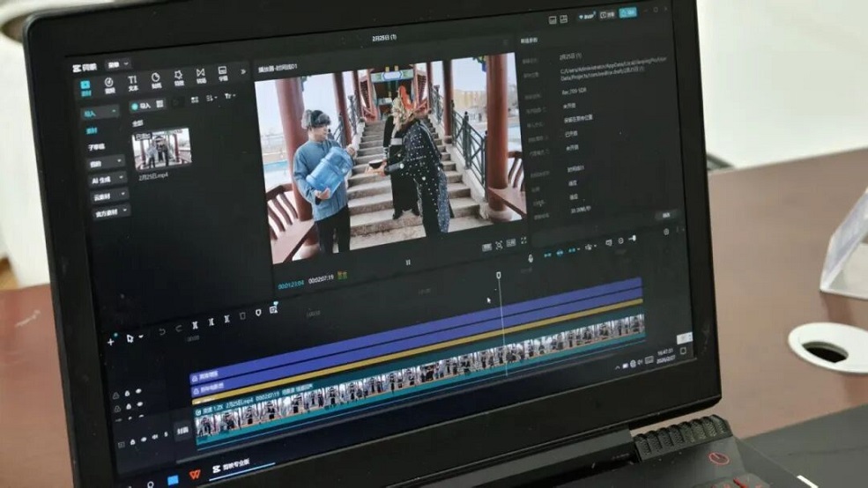Open the Effects tab in the toolbar
Image resolution: width=868 pixels, height=488 pixels.
tap(179, 78)
